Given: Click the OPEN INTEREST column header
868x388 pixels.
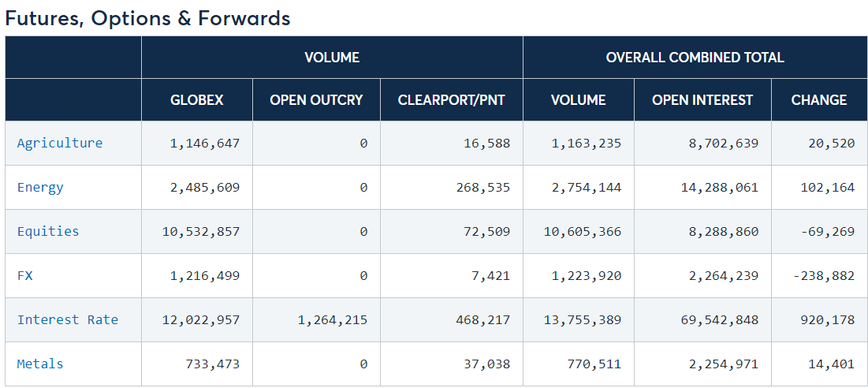Looking at the screenshot, I should (702, 99).
